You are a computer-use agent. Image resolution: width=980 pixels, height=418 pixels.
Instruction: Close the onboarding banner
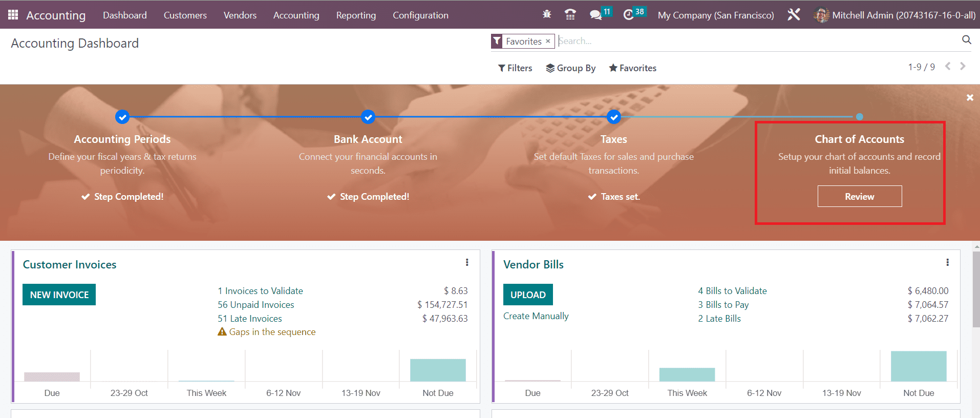tap(970, 97)
